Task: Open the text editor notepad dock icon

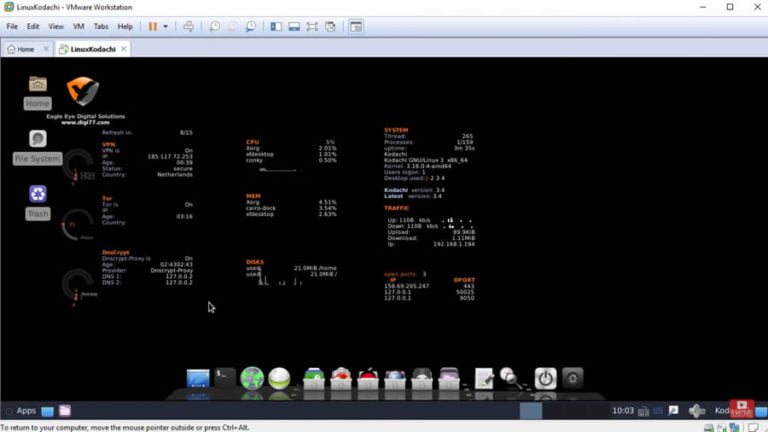Action: (x=484, y=378)
